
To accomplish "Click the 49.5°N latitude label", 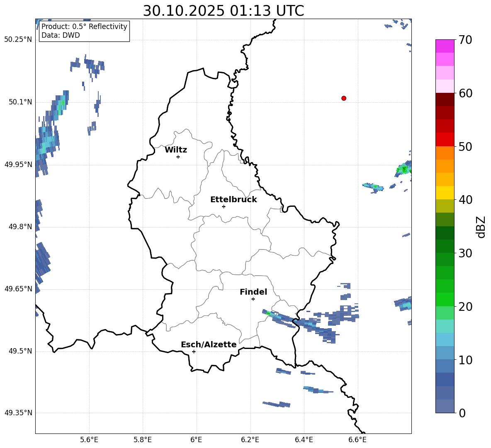I will [x=20, y=351].
